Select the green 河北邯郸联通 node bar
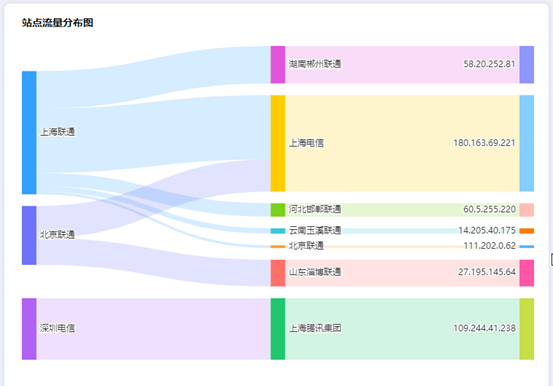Viewport: 553px width, 386px height. pyautogui.click(x=278, y=210)
